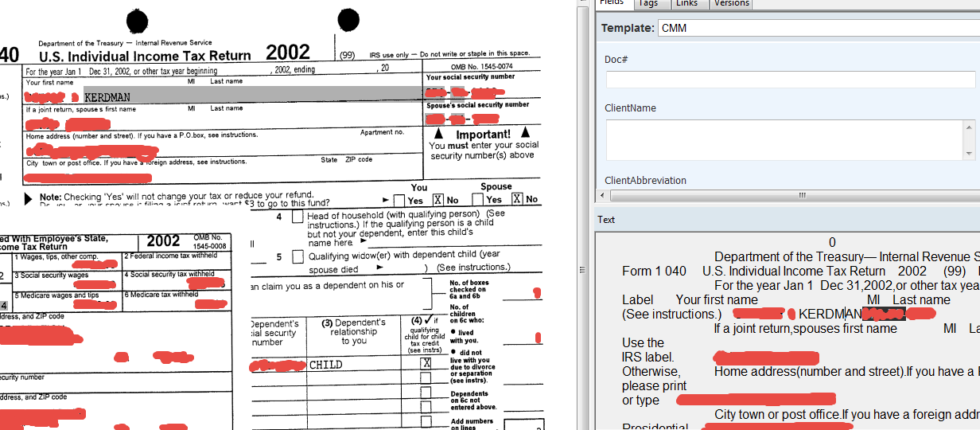Viewport: 980px width, 430px height.
Task: Click the Template field containing CMM
Action: 819,28
